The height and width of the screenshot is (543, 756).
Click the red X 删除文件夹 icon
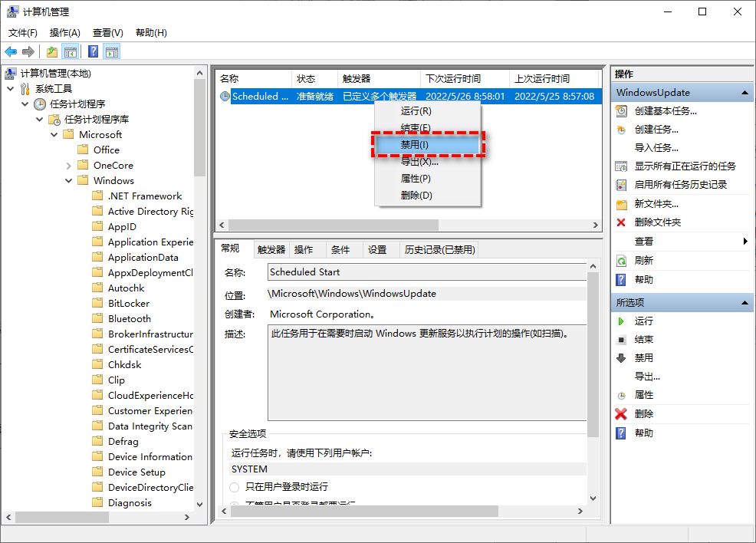(x=622, y=223)
